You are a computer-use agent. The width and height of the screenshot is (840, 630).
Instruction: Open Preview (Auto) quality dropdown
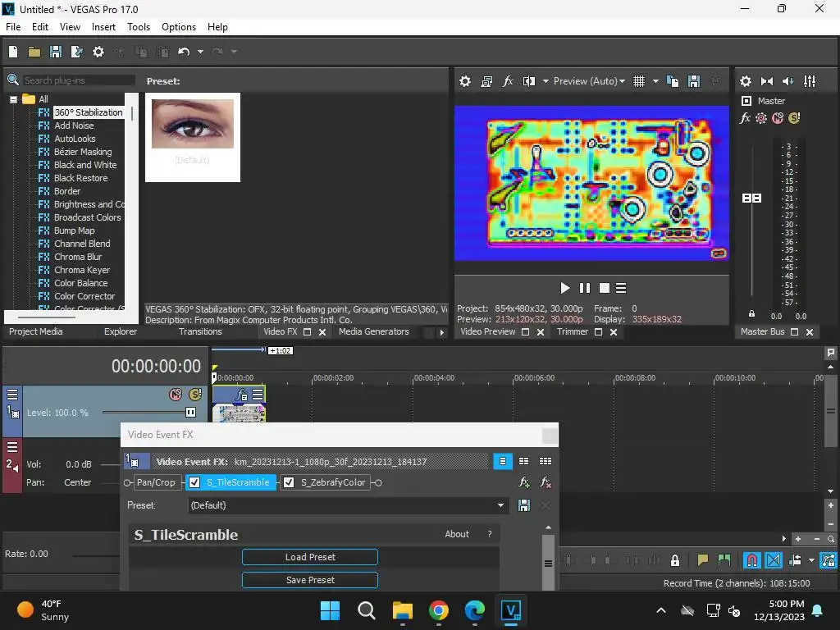[x=589, y=81]
